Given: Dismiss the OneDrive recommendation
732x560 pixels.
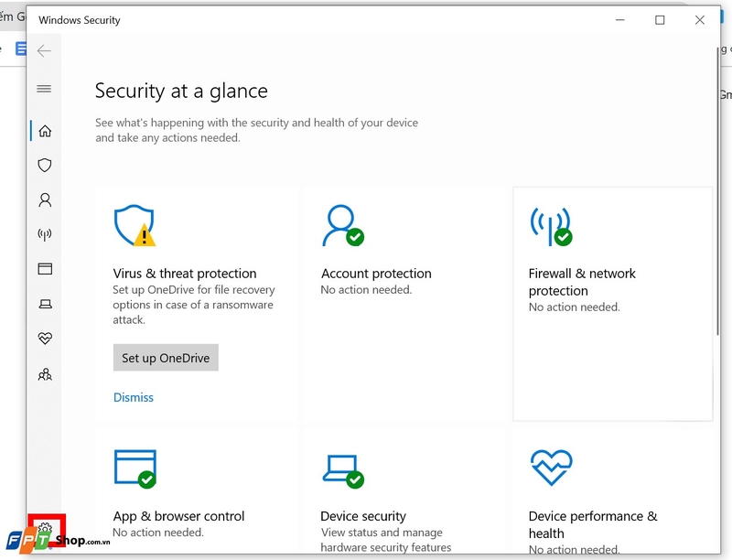Looking at the screenshot, I should tap(134, 397).
